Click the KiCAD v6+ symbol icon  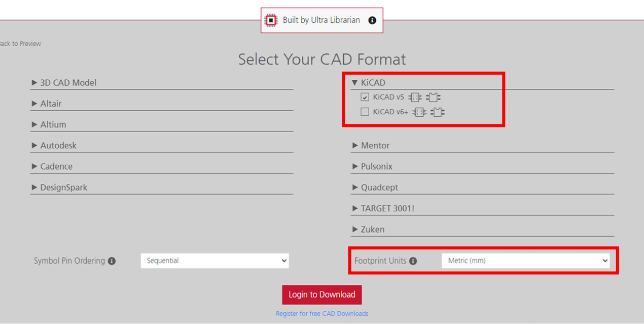point(419,112)
